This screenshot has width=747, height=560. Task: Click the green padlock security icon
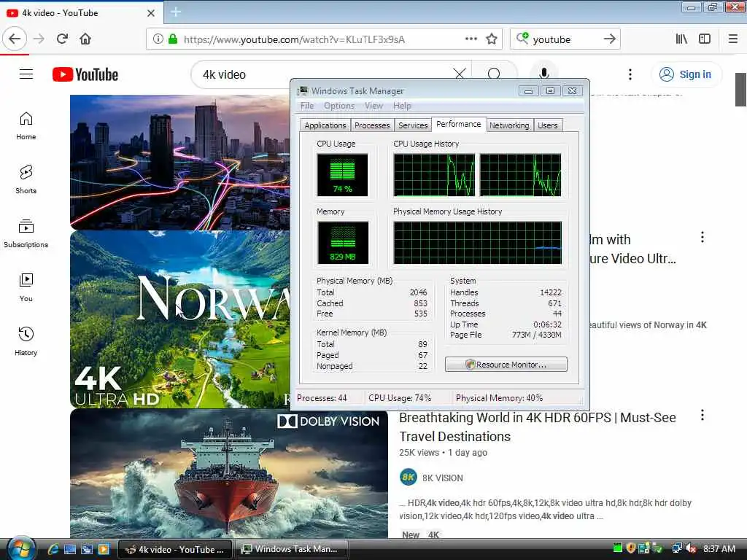(x=172, y=39)
